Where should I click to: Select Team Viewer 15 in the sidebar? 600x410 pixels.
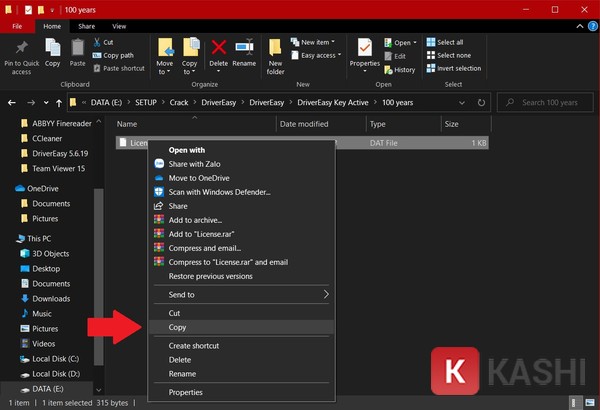(x=52, y=168)
